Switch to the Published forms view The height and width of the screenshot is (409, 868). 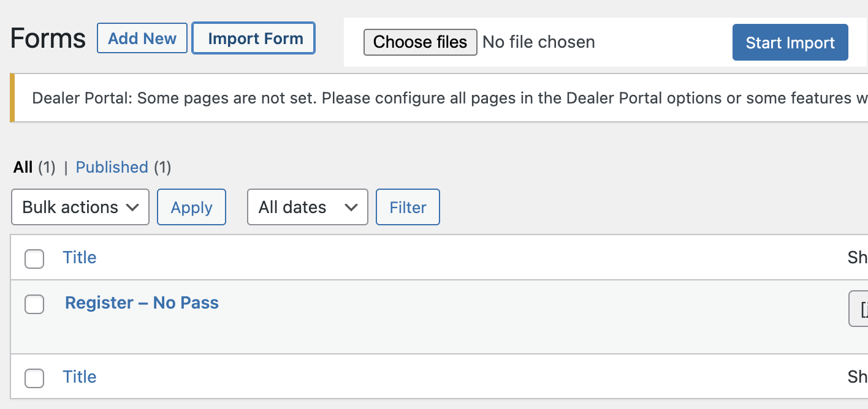(112, 167)
